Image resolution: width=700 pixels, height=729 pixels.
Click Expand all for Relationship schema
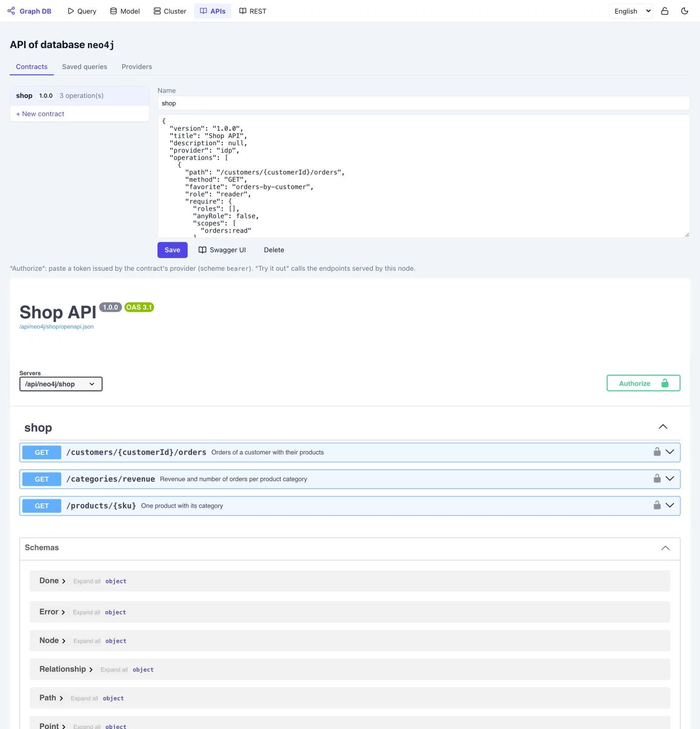click(114, 670)
